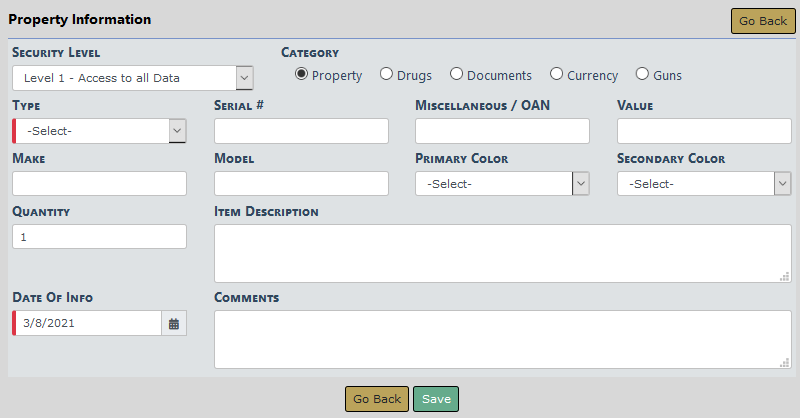Select the Guns category radio button
The width and height of the screenshot is (800, 418).
click(x=643, y=74)
